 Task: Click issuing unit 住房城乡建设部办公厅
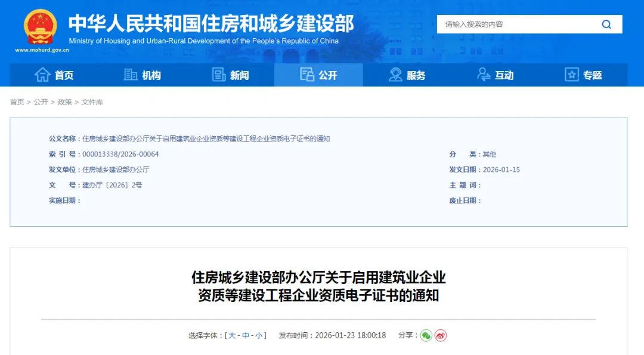[116, 169]
